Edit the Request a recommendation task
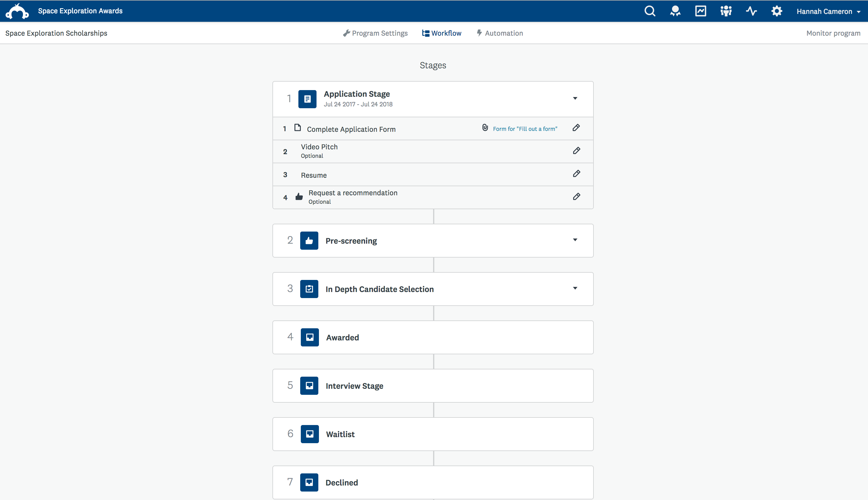Viewport: 868px width, 500px height. pos(576,196)
